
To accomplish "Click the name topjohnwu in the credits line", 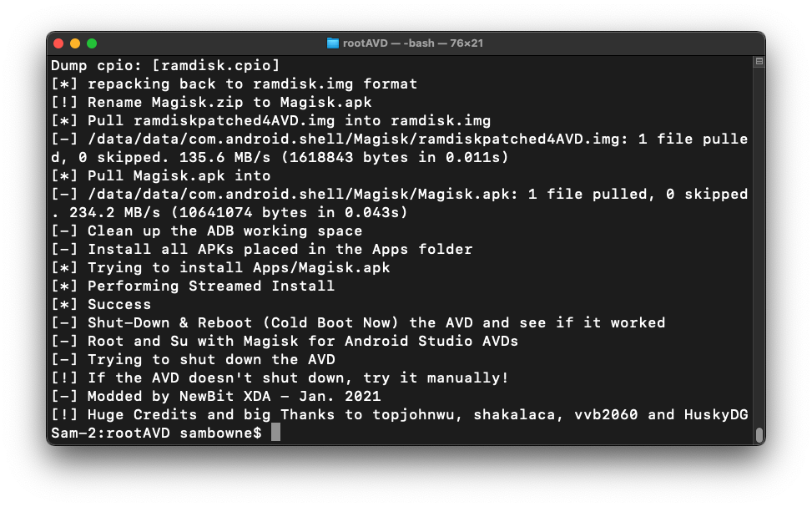I will pyautogui.click(x=414, y=415).
